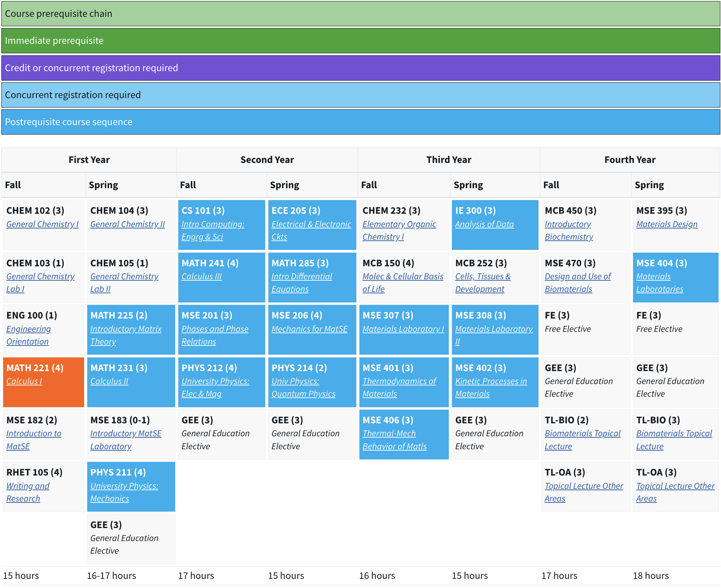Open the Materials Laboratories link
This screenshot has height=588, width=721.
[660, 283]
